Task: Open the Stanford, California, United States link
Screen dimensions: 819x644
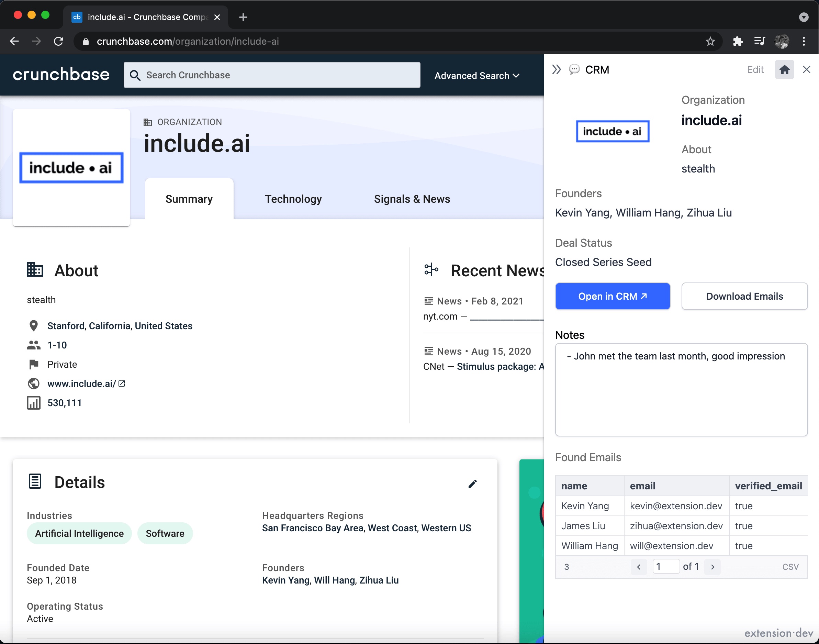Action: pos(120,326)
